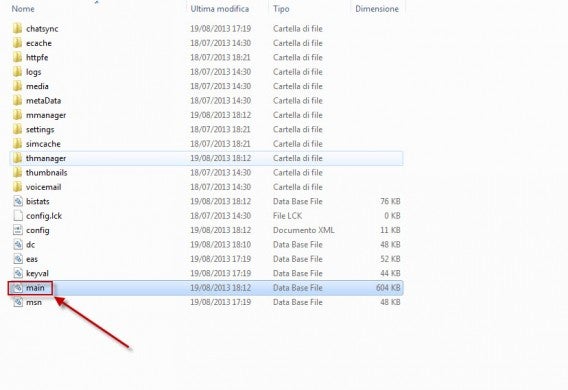Click the 11 KB size of config
This screenshot has height=390, width=568.
390,230
